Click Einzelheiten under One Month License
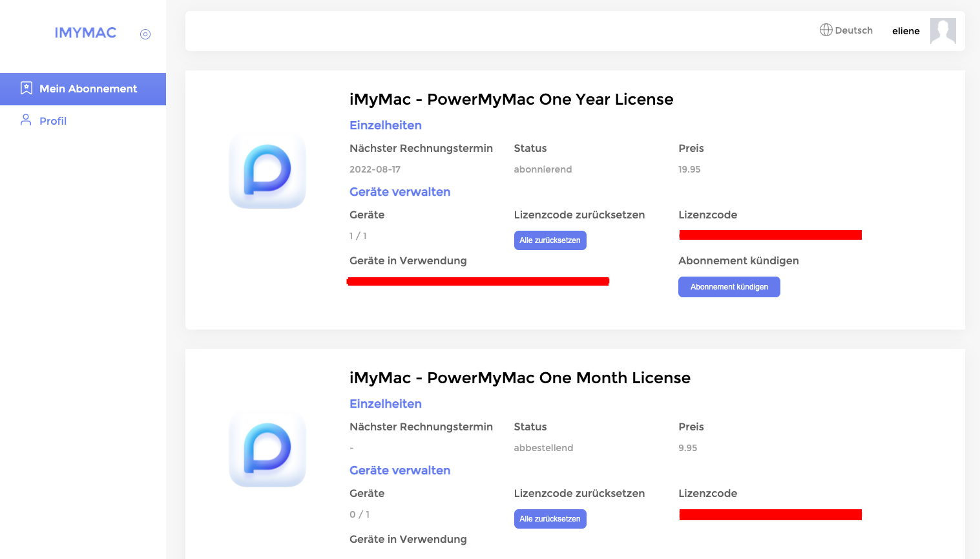Image resolution: width=980 pixels, height=559 pixels. (x=386, y=404)
